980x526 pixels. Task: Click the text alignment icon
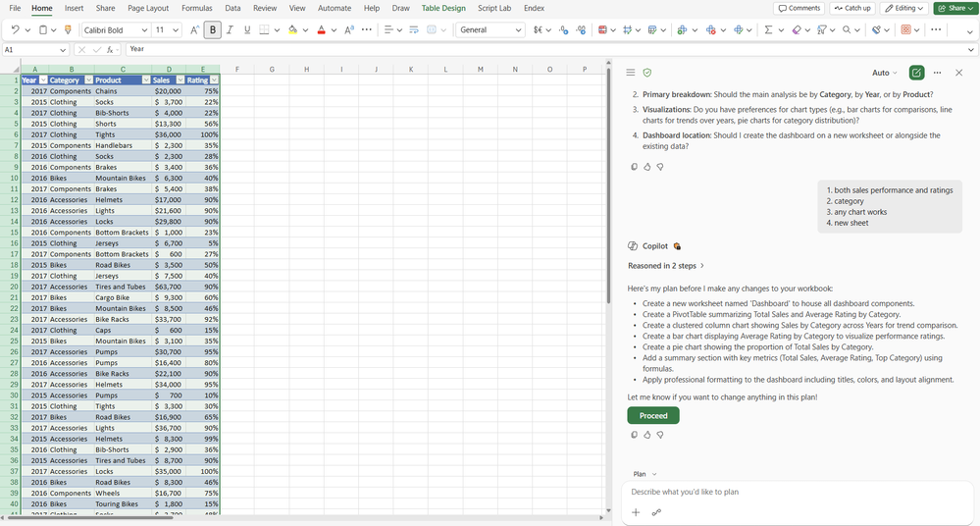(388, 29)
